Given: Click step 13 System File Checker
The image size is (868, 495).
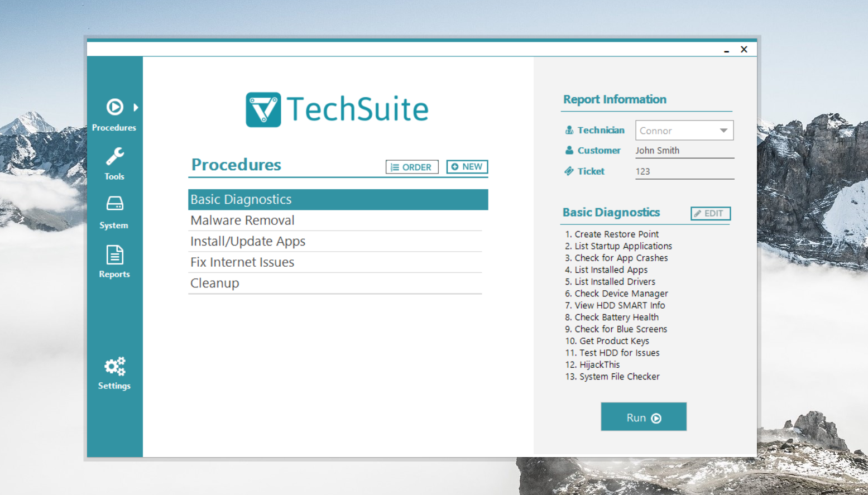Looking at the screenshot, I should point(612,377).
